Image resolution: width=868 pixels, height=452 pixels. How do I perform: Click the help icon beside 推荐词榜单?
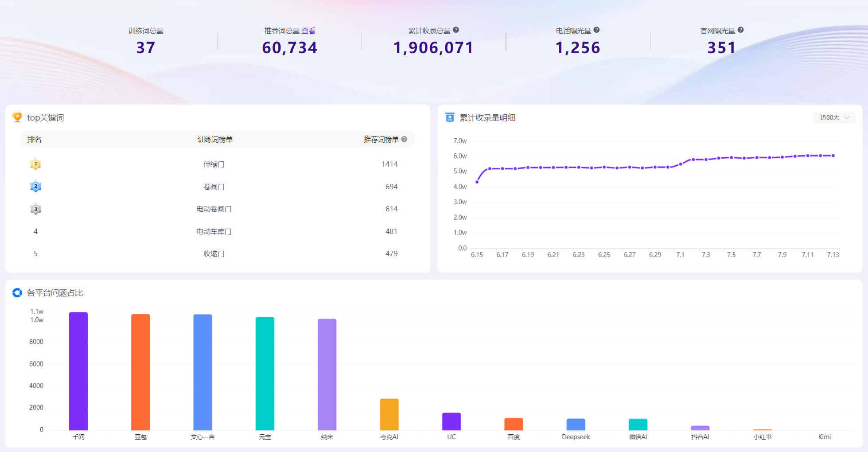(404, 139)
